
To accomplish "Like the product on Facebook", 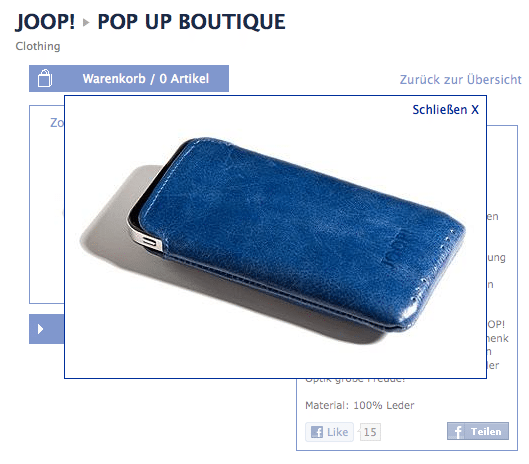I will [x=329, y=432].
